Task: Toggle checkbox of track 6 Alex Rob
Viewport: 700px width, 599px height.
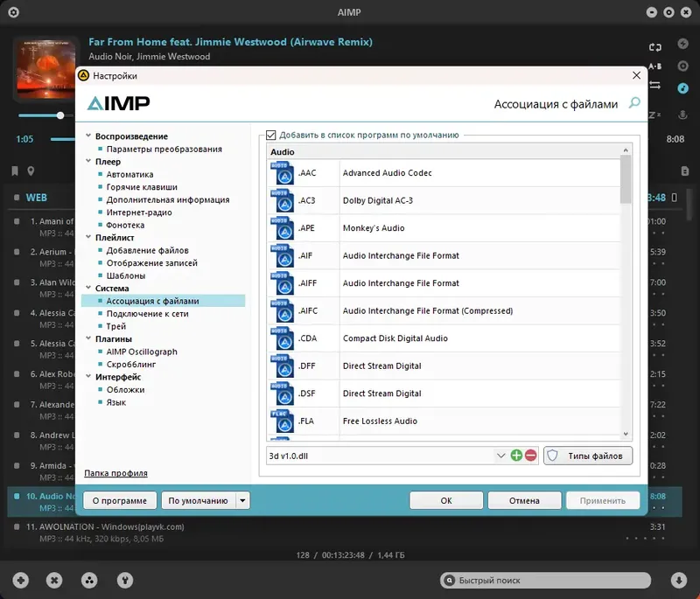Action: point(17,373)
